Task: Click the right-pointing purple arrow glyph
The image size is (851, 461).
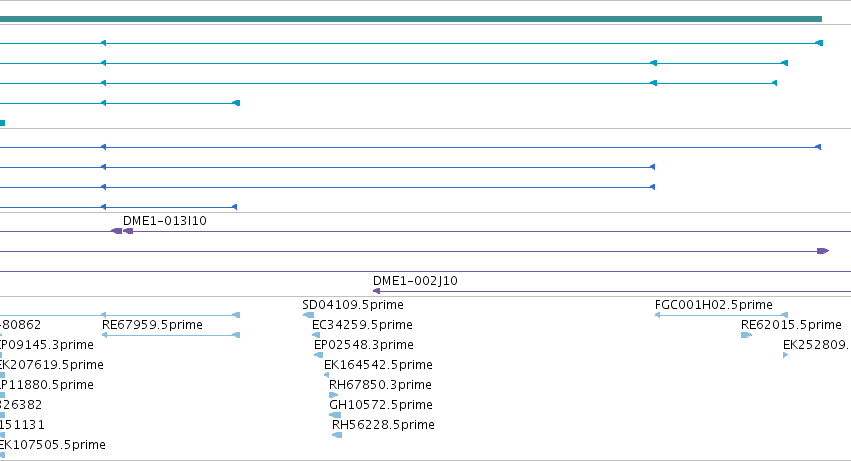Action: point(823,251)
